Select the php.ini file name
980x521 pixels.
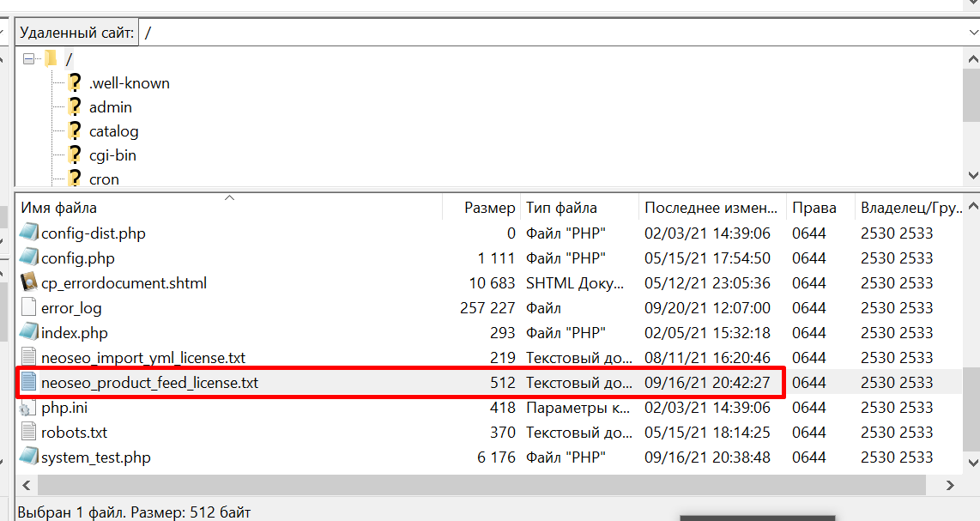[x=64, y=408]
